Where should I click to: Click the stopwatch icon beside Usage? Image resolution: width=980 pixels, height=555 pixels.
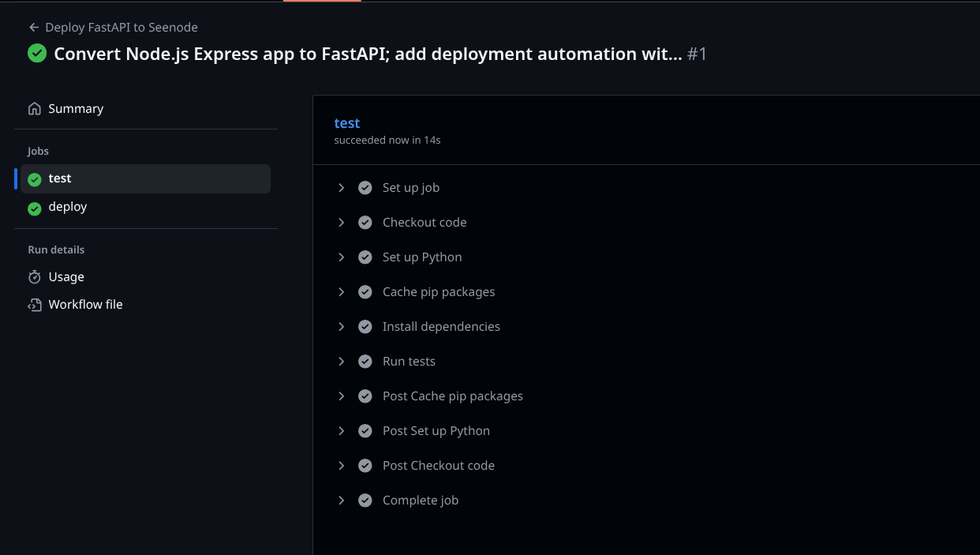click(35, 277)
